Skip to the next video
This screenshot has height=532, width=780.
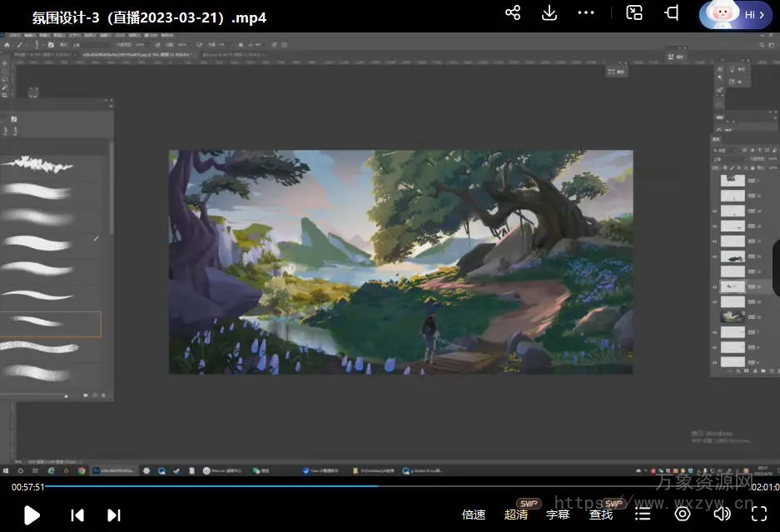pyautogui.click(x=114, y=515)
